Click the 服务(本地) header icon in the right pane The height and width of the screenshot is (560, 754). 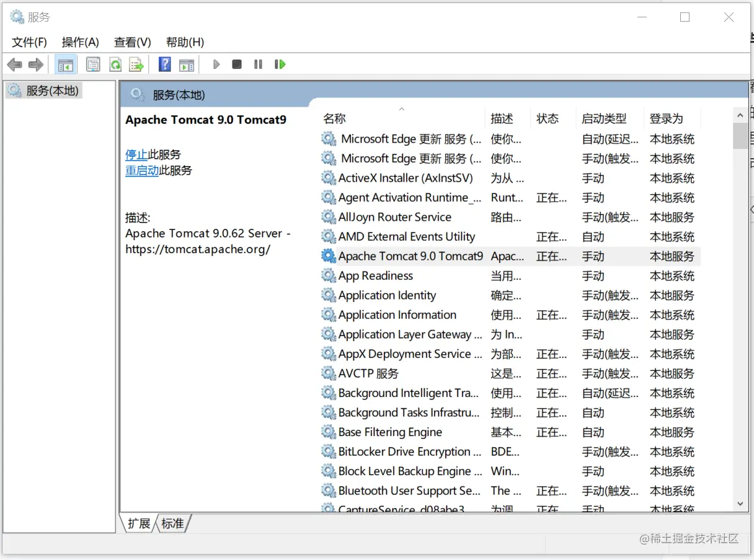pyautogui.click(x=138, y=94)
